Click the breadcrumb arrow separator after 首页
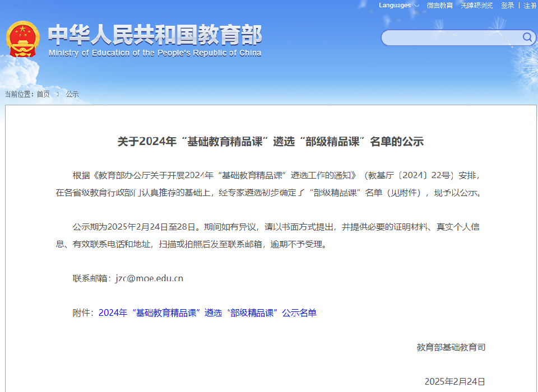 tap(58, 94)
